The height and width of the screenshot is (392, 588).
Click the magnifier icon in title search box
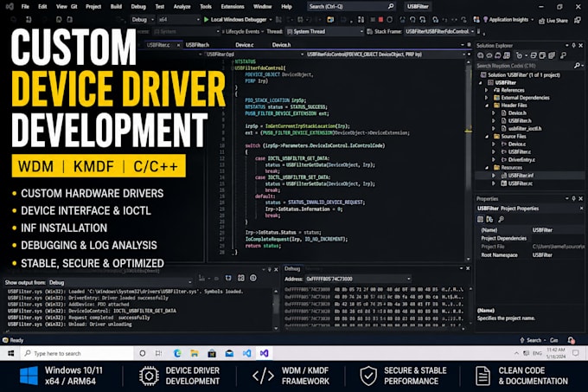pos(390,6)
